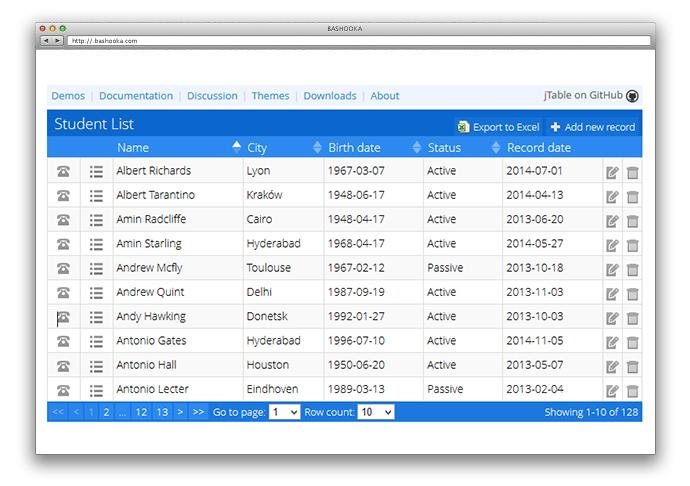Follow the jTable on GitHub link
Screen dimensions: 690x486
click(x=583, y=96)
